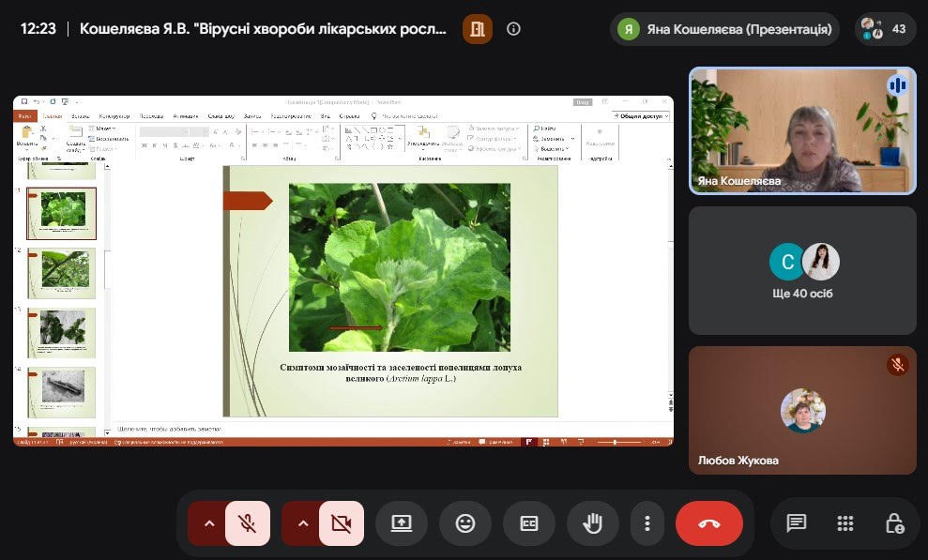Start screen sharing with present icon
This screenshot has width=928, height=560.
coord(402,523)
